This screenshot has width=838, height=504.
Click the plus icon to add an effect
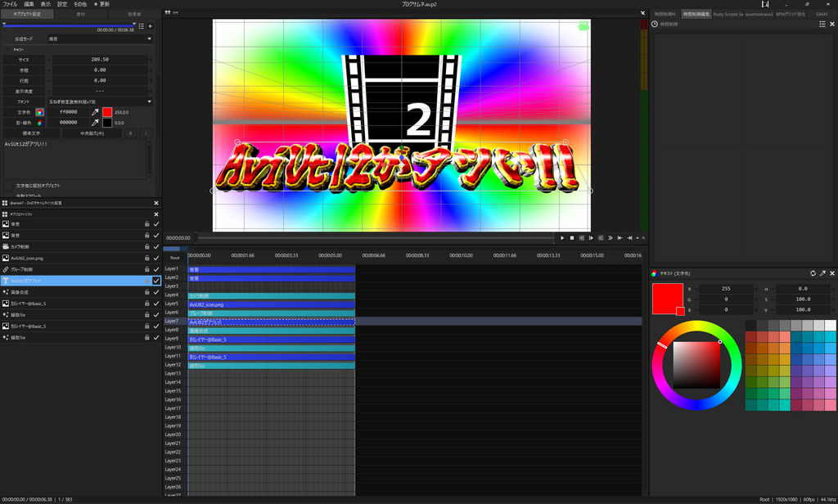151,25
